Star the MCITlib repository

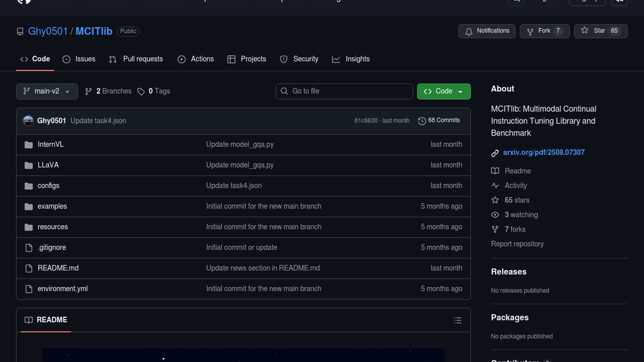[x=600, y=31]
